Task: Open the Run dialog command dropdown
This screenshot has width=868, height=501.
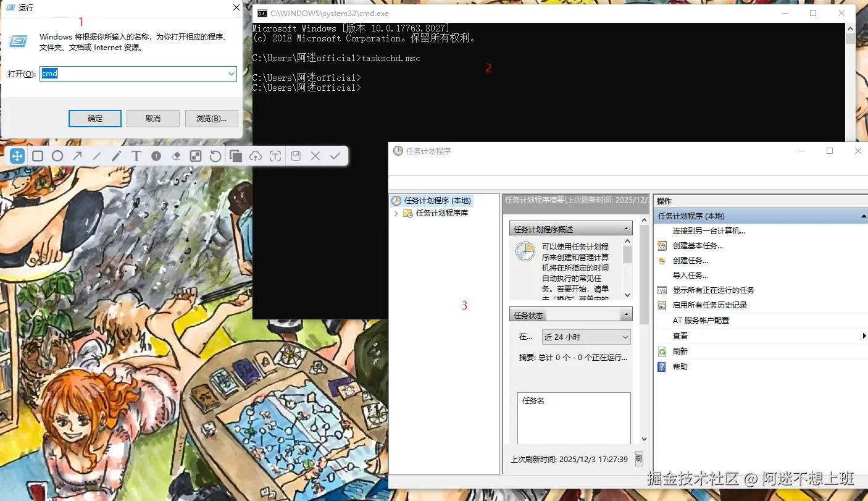Action: click(232, 74)
